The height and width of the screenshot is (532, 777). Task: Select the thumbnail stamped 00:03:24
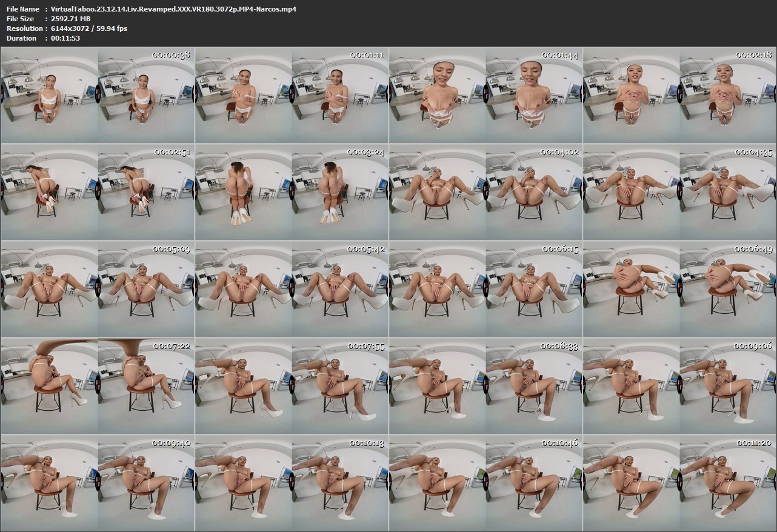[292, 192]
